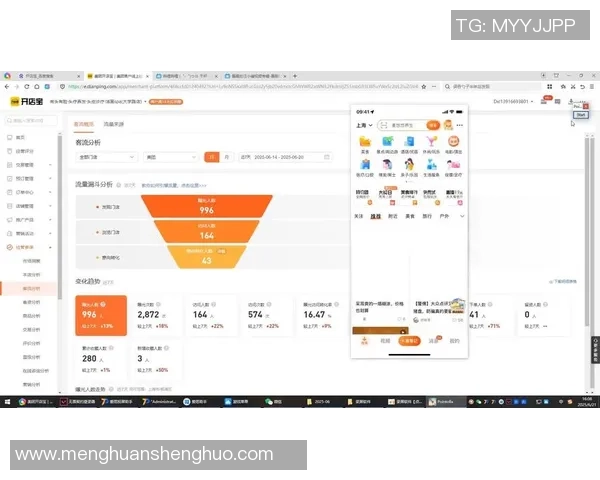
Task: Switch to the 客流概览 tab
Action: coord(83,124)
